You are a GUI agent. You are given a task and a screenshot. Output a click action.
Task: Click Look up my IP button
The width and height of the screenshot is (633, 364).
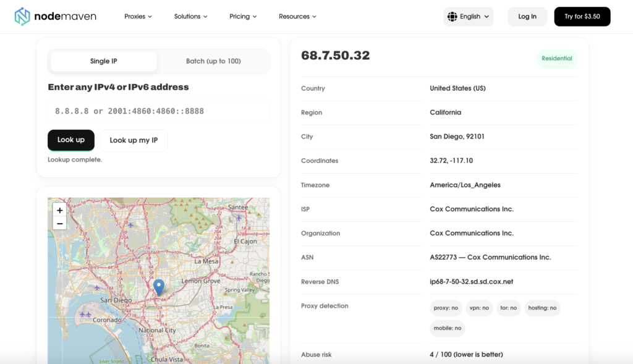134,140
